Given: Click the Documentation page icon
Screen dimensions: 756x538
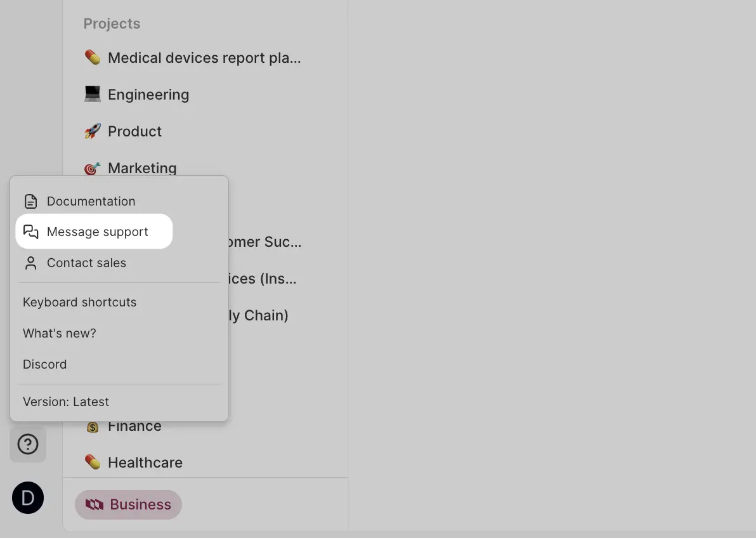Looking at the screenshot, I should [x=30, y=202].
